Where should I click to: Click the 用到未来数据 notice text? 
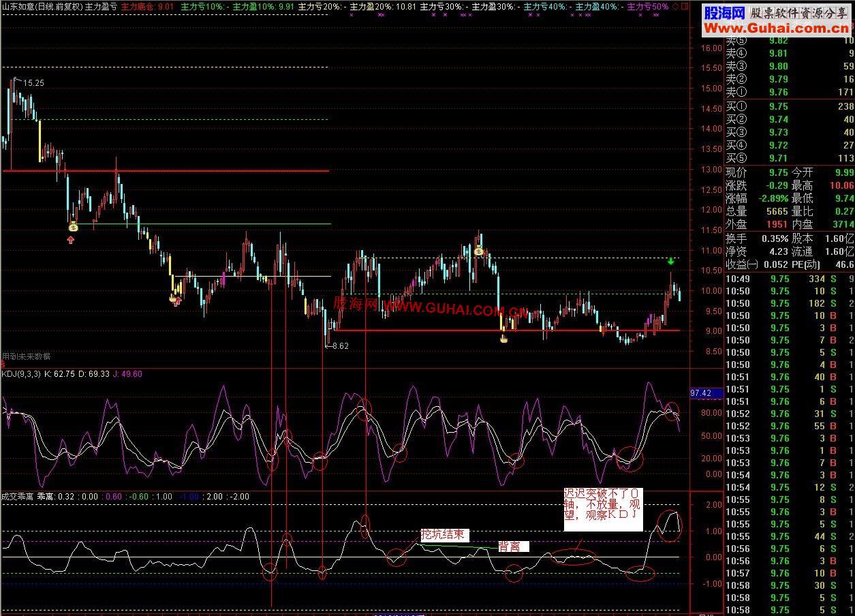[26, 356]
